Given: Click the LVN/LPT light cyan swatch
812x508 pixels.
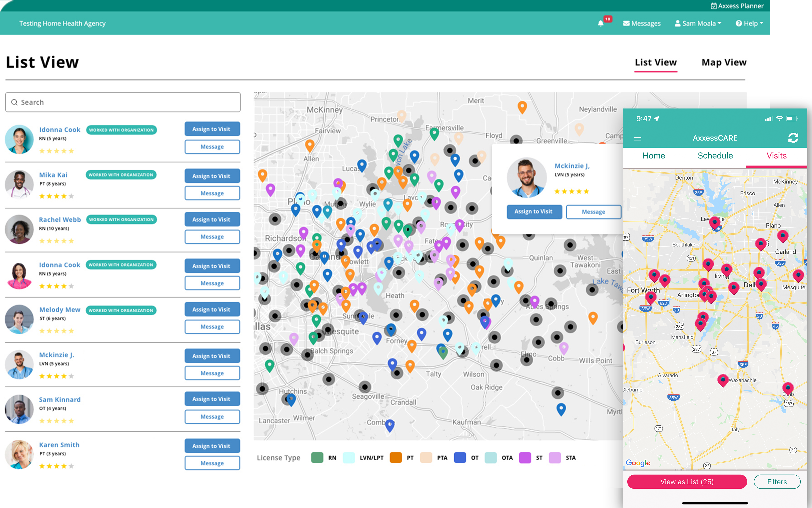Looking at the screenshot, I should point(349,458).
